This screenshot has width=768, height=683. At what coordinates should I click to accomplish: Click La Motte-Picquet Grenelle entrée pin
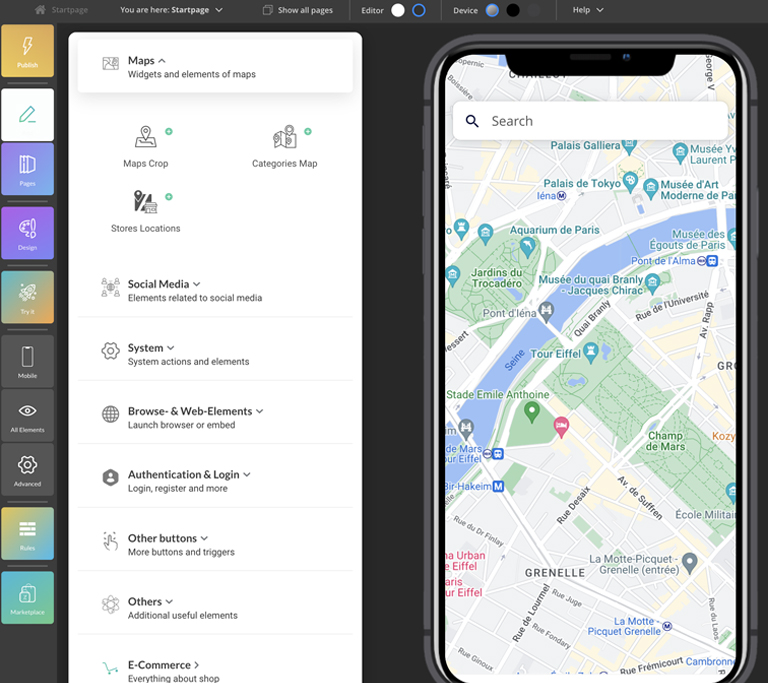tap(690, 563)
